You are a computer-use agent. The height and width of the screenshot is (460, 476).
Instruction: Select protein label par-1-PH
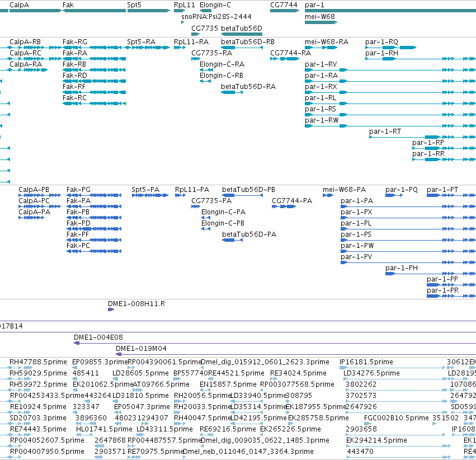(401, 268)
